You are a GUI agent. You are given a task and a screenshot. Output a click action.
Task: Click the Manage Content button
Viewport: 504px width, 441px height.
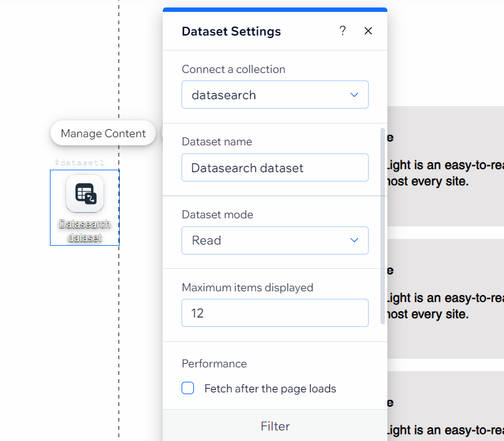[x=103, y=133]
